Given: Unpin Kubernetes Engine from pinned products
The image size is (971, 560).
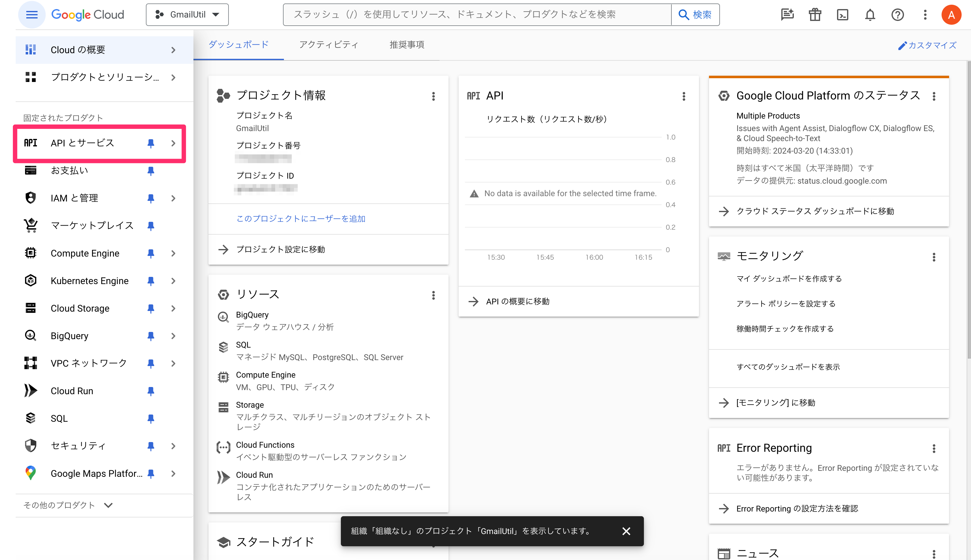Looking at the screenshot, I should click(x=151, y=281).
